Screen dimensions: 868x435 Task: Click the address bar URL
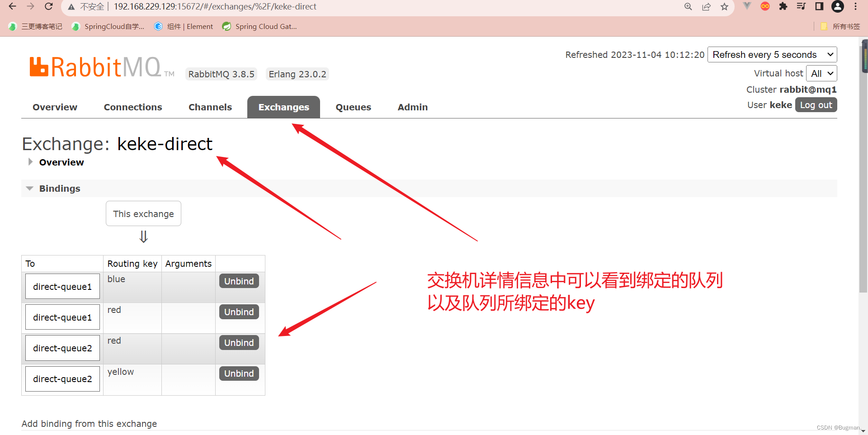[215, 7]
